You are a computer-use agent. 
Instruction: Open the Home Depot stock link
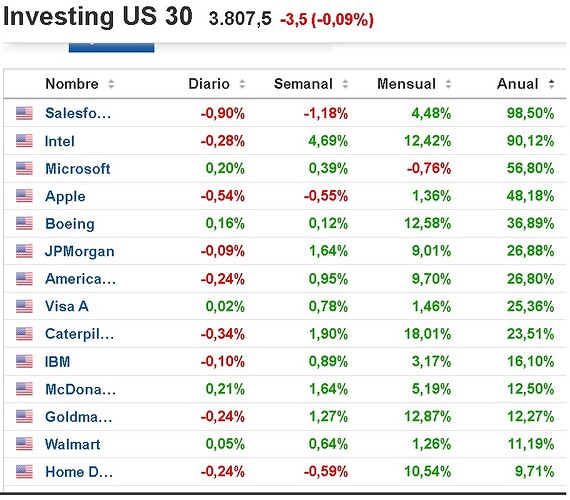[79, 472]
